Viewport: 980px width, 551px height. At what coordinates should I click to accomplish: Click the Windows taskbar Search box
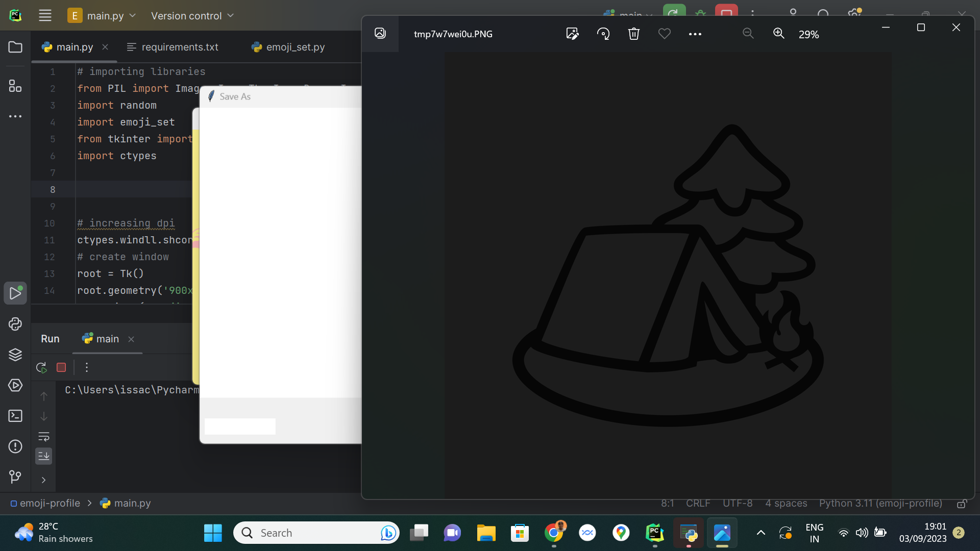306,533
